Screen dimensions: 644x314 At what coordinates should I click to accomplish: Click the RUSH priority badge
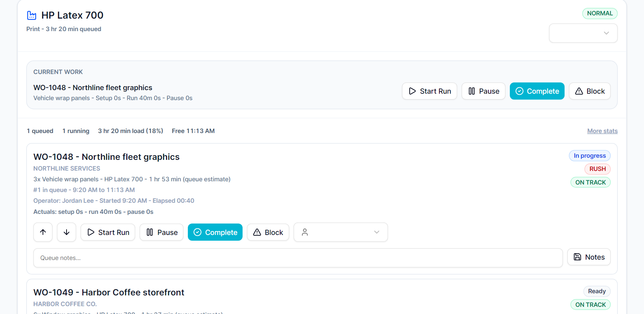click(597, 169)
